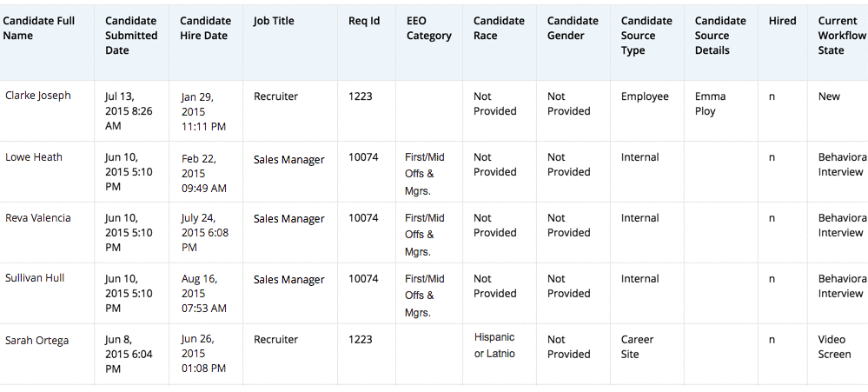Select the Job Title column header
This screenshot has width=868, height=392.
tap(274, 21)
